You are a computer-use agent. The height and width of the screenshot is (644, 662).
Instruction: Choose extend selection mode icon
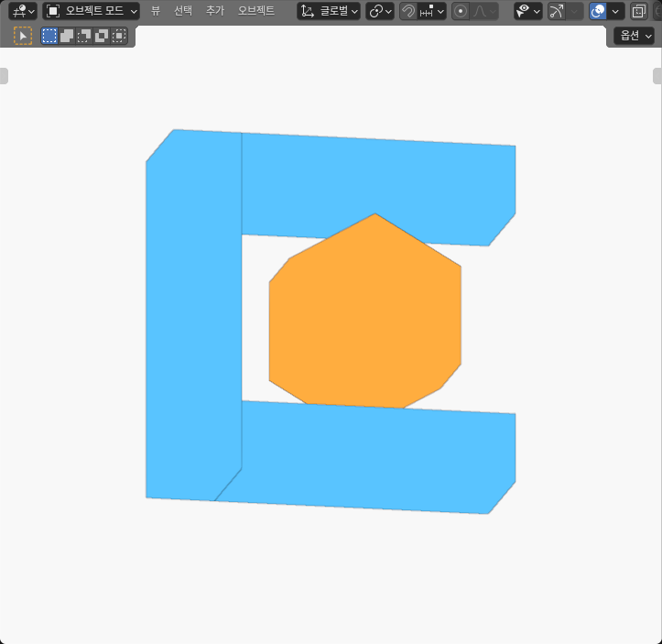67,36
